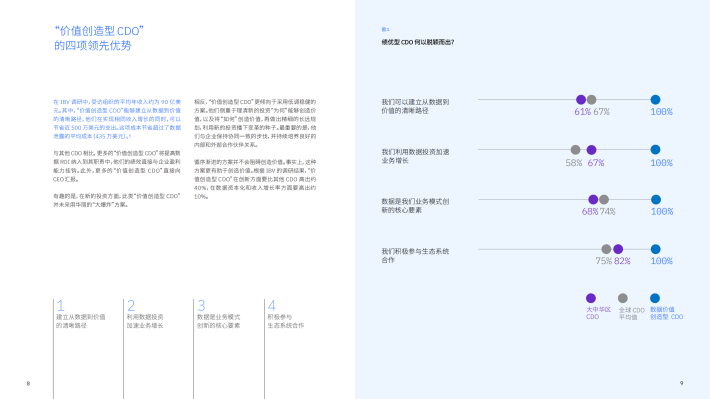Click the purple 82% dot in fourth row
Screen dimensions: 710x399
618,249
